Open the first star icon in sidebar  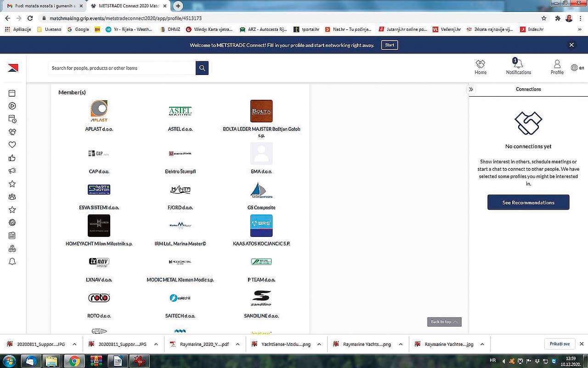tap(12, 184)
